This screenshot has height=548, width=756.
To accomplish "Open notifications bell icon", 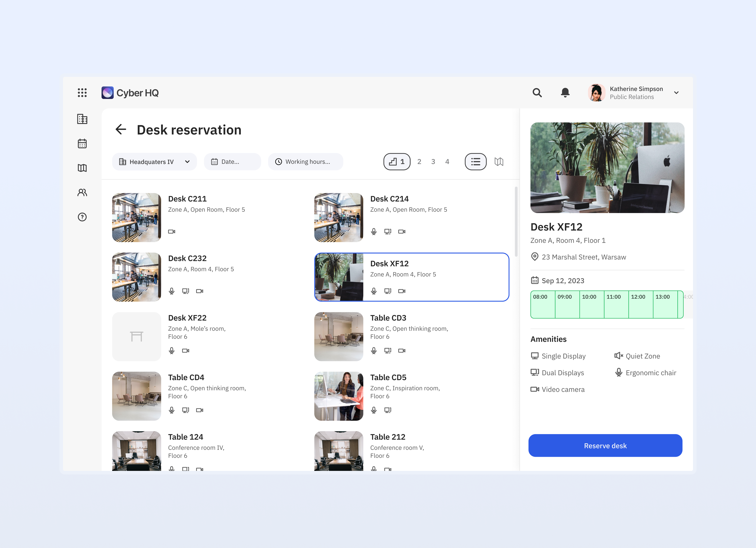I will 565,93.
